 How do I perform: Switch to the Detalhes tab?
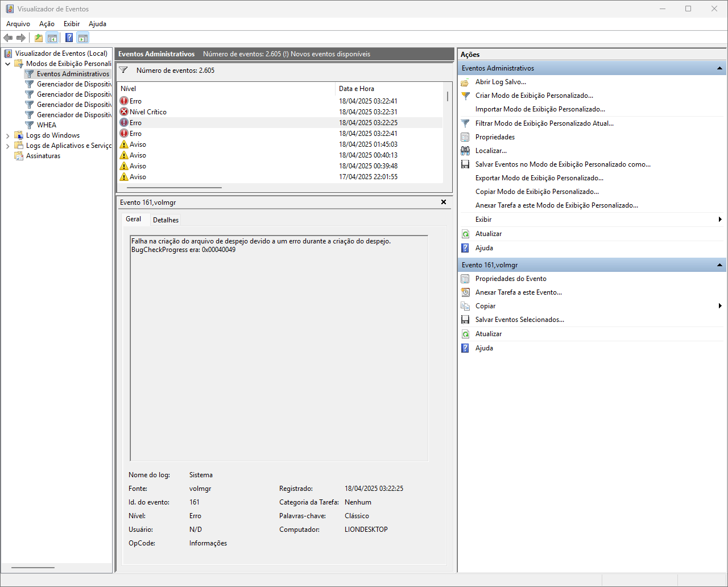(166, 220)
